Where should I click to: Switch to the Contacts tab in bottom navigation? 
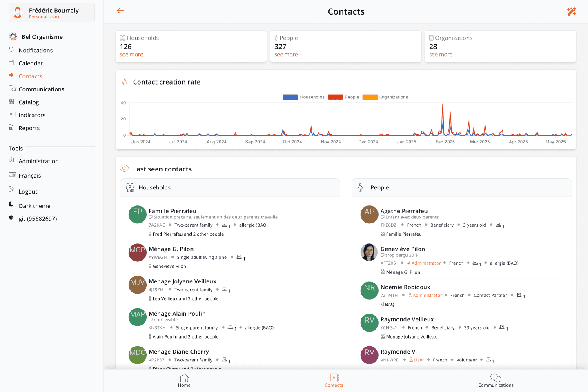click(x=334, y=381)
